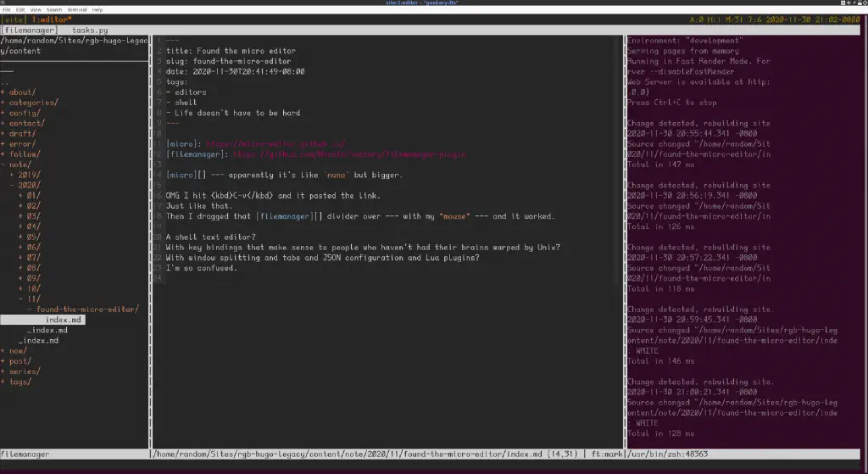The image size is (868, 474).
Task: Expand the 03/ month folder
Action: pos(30,216)
